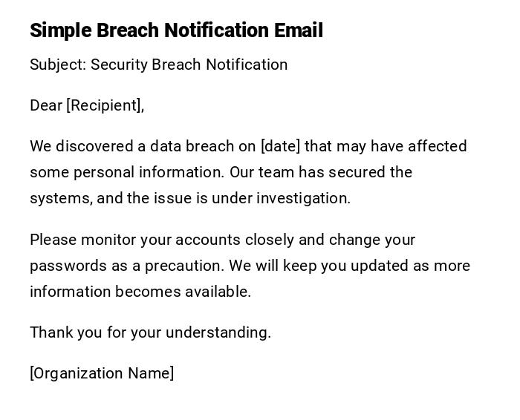Viewport: 520px width, 420px height.
Task: Click the 'Subject: Security Breach Notification' line
Action: pos(158,65)
